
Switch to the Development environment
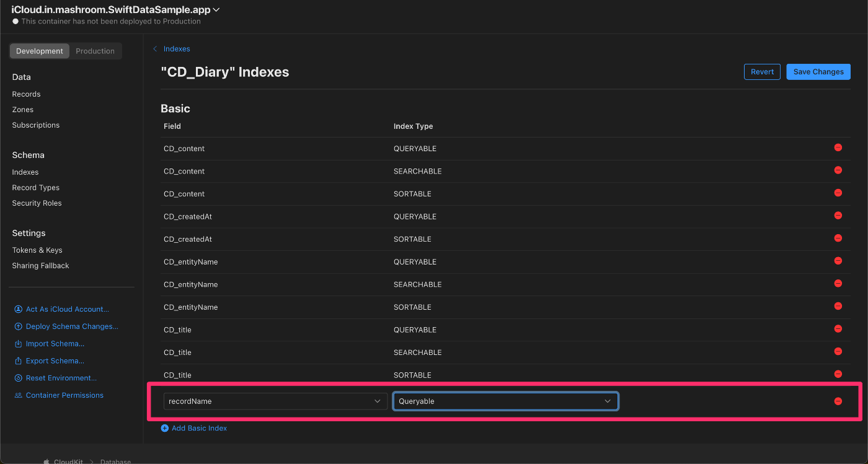coord(40,51)
